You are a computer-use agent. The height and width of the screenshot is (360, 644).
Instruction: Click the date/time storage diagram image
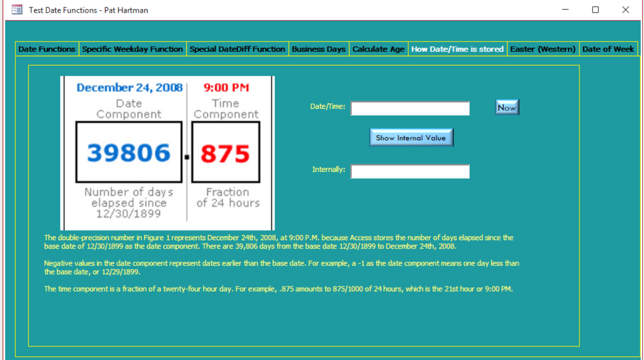167,153
